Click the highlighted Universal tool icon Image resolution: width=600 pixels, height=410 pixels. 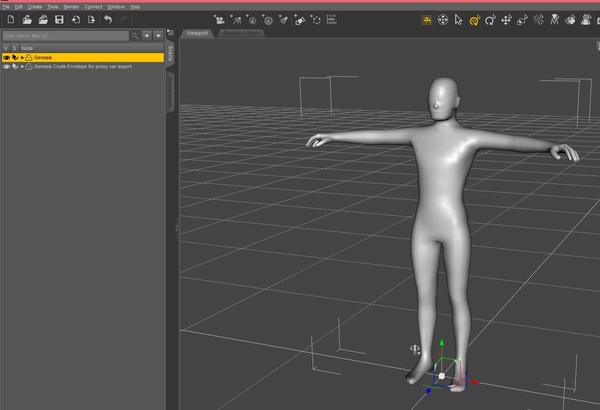tap(474, 20)
